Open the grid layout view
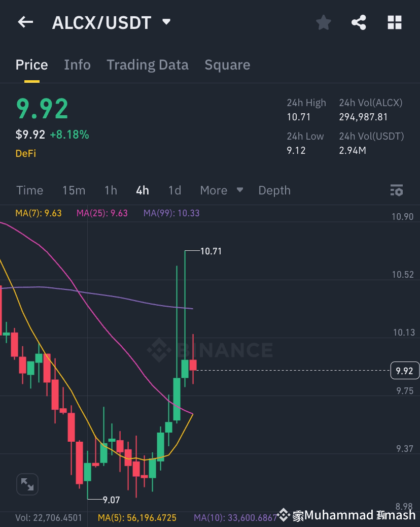The height and width of the screenshot is (527, 420). click(395, 22)
